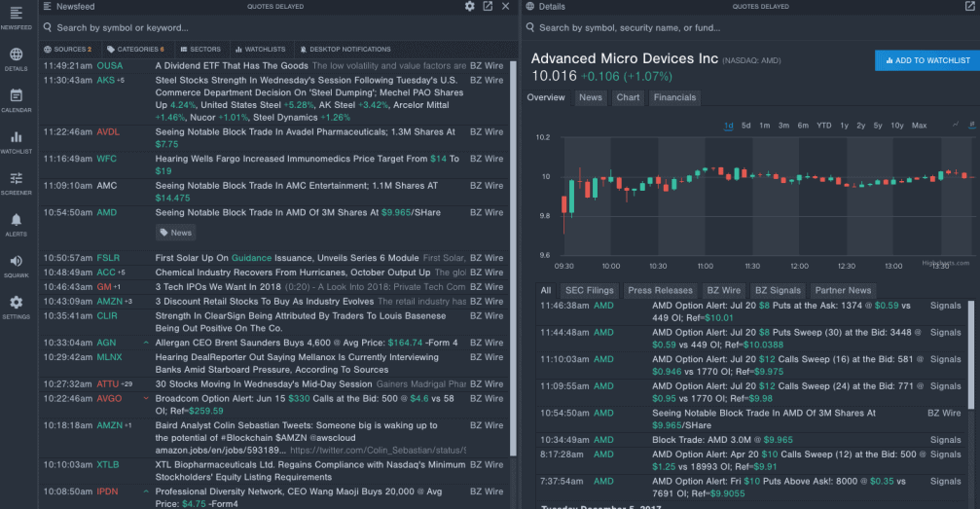Switch chart to candlestick view icon

[x=972, y=125]
